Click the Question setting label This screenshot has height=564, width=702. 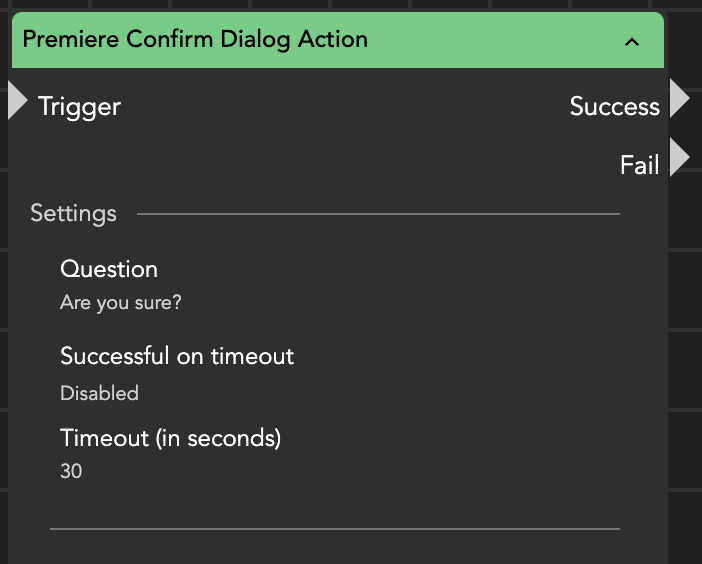point(109,269)
